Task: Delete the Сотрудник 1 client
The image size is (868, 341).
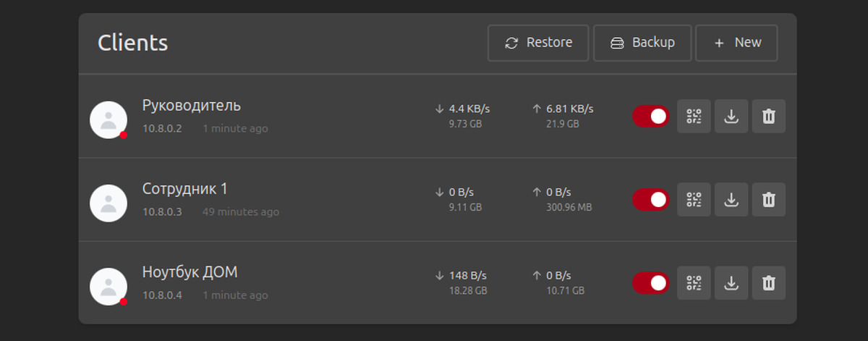Action: [769, 200]
